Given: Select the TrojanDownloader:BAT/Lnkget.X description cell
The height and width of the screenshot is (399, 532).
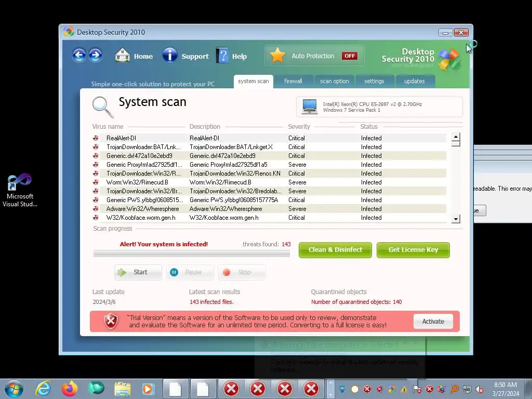Looking at the screenshot, I should click(231, 147).
